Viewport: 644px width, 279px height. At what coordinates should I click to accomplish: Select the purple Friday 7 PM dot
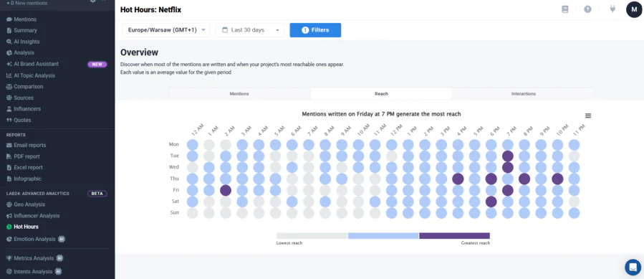(x=508, y=191)
